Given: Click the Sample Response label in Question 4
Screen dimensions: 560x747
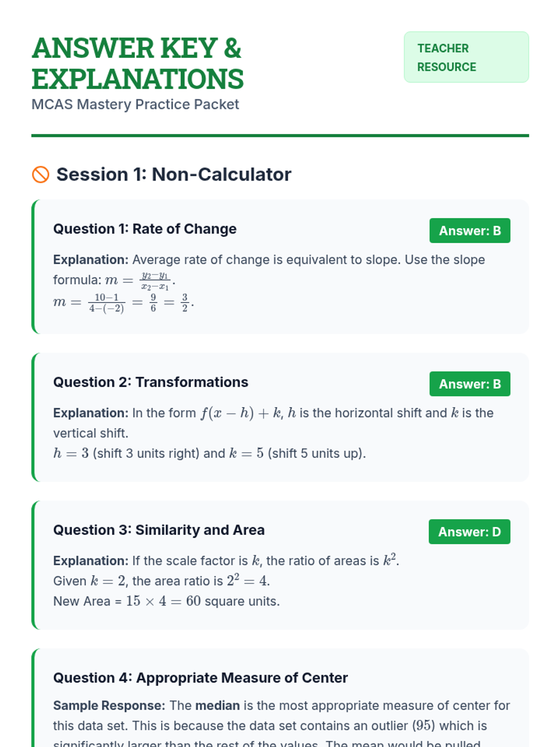Looking at the screenshot, I should click(x=109, y=705).
